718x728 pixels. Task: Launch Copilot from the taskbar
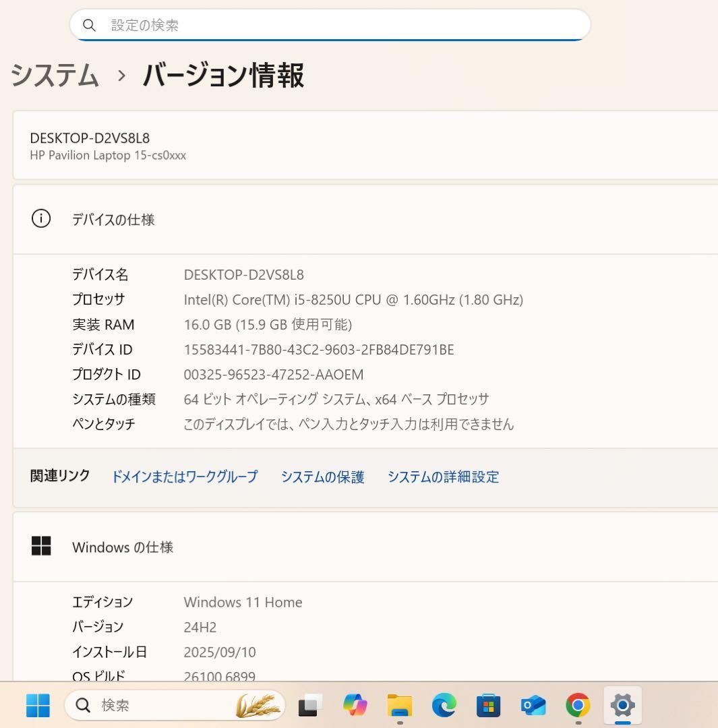[x=354, y=705]
